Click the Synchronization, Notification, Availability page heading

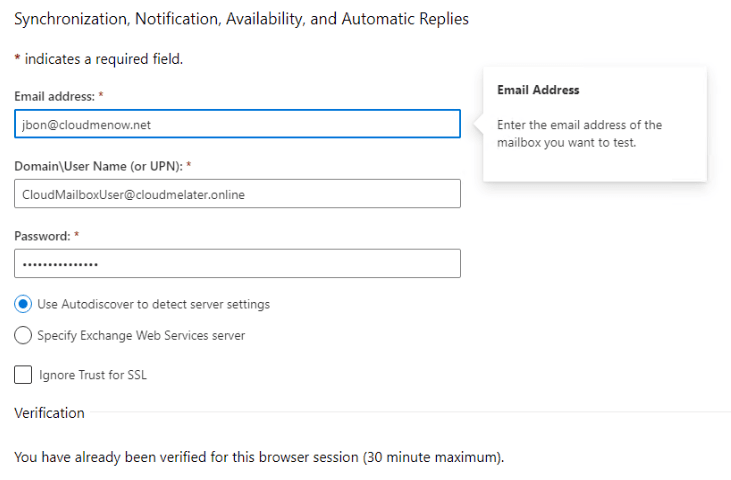coord(241,19)
